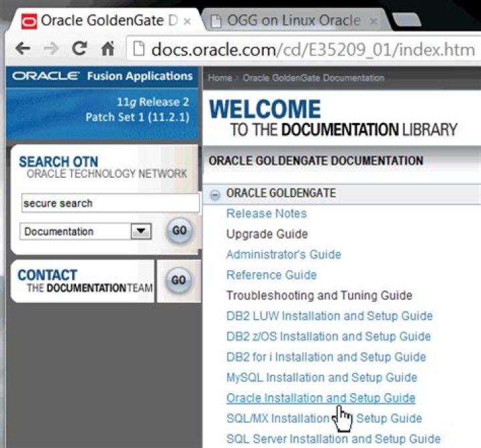Open Contact the Documentation Team panel

[x=83, y=281]
